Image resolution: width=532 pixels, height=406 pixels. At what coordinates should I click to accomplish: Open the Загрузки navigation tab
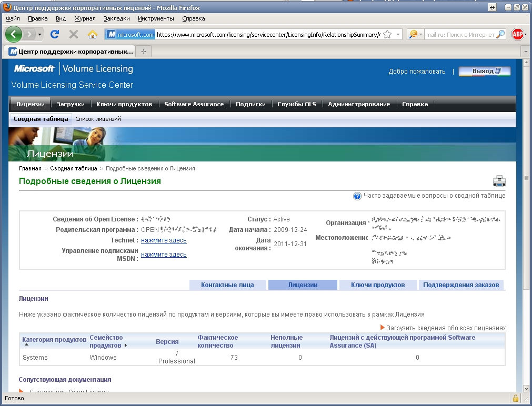point(70,104)
